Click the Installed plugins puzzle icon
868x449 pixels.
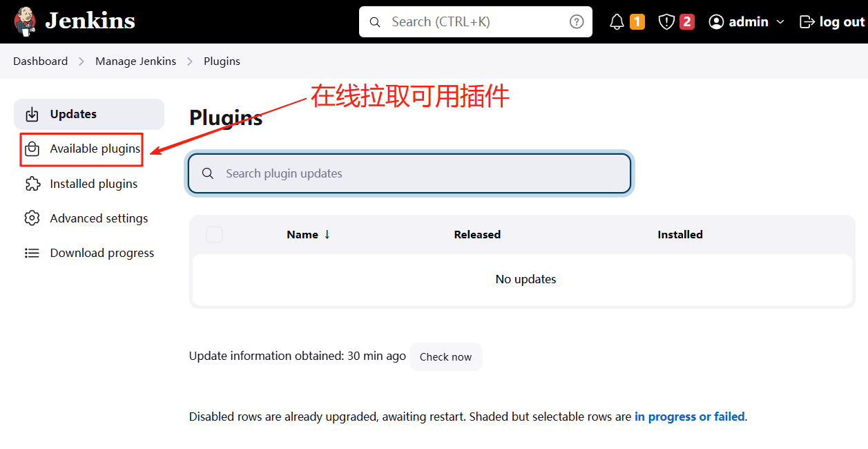32,184
